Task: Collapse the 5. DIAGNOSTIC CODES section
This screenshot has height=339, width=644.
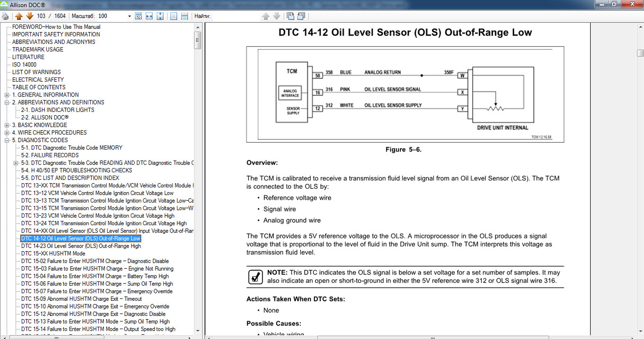Action: [x=7, y=140]
